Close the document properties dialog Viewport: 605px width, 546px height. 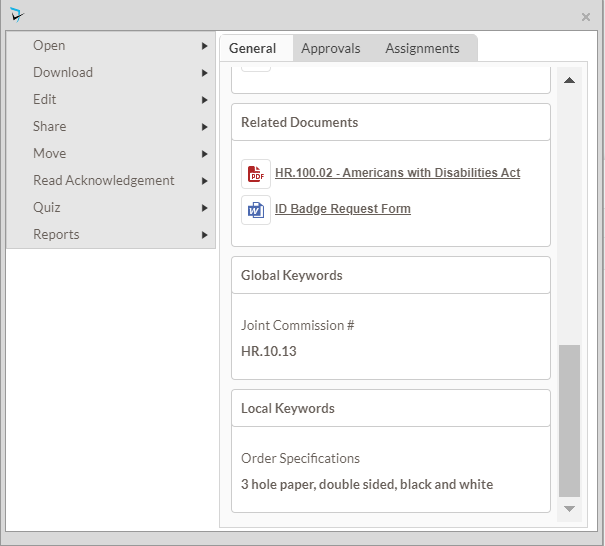click(586, 17)
